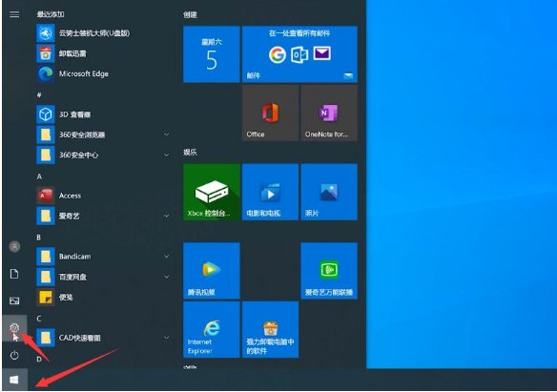The width and height of the screenshot is (557, 392).
Task: Click the 娱乐 tile group header
Action: click(x=190, y=153)
